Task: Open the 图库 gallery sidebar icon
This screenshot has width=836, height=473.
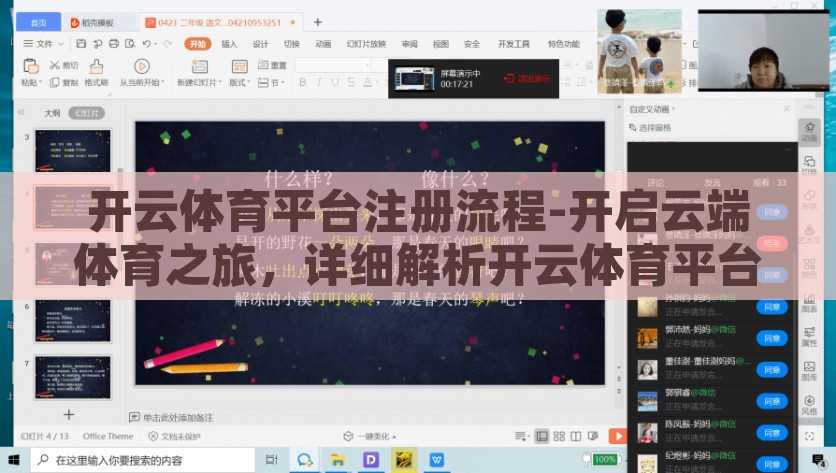Action: point(809,371)
